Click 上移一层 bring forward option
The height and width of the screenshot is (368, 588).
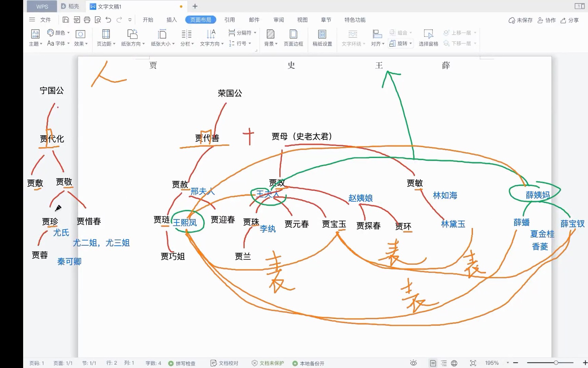tap(460, 33)
